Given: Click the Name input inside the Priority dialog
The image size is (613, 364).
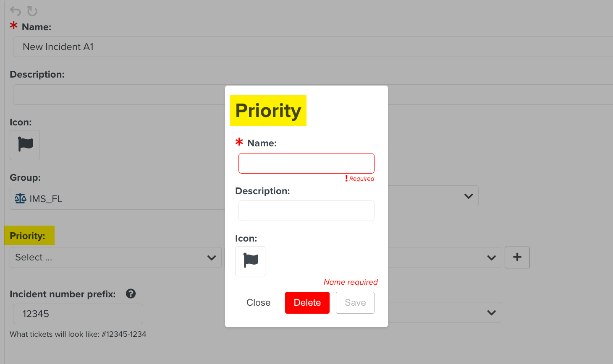Looking at the screenshot, I should coord(306,163).
